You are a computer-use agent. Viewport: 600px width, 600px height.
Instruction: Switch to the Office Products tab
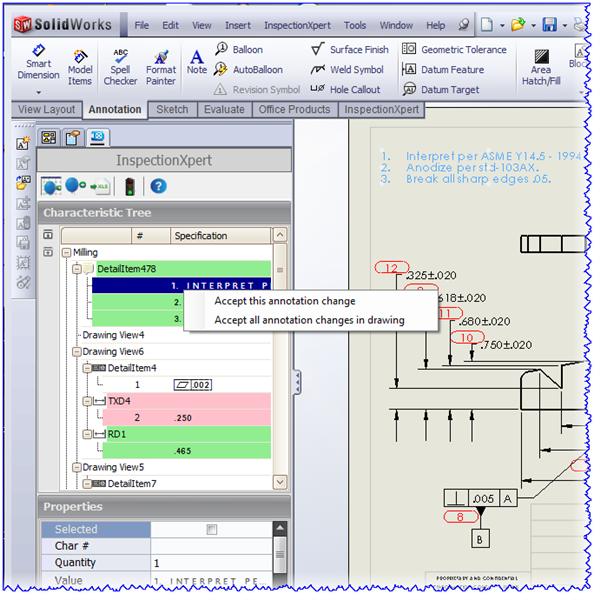294,109
